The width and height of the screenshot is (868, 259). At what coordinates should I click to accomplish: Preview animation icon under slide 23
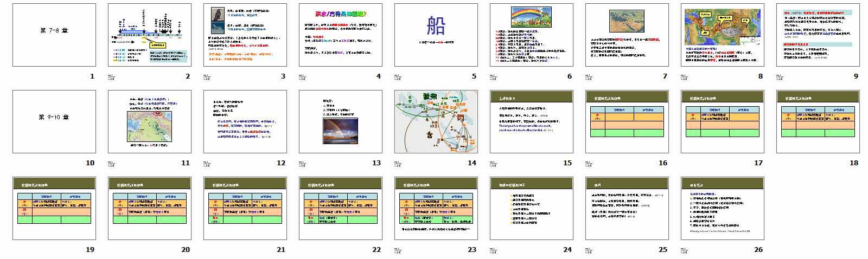pos(399,250)
